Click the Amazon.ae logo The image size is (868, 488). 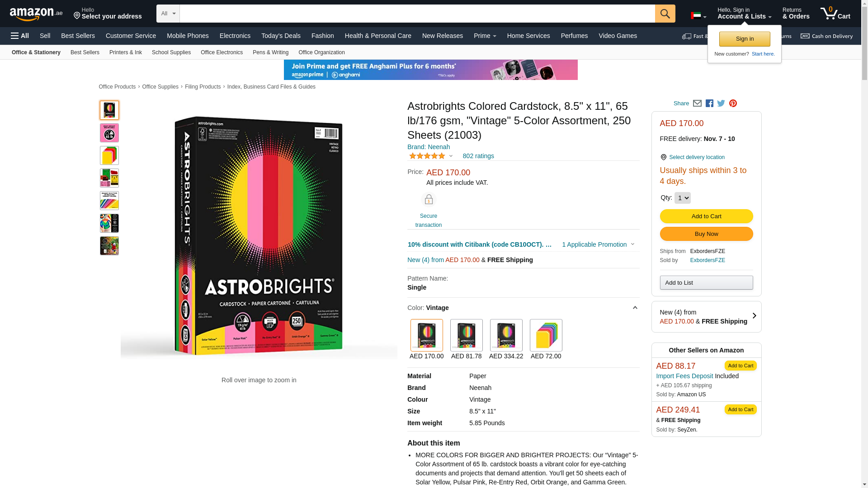click(36, 14)
